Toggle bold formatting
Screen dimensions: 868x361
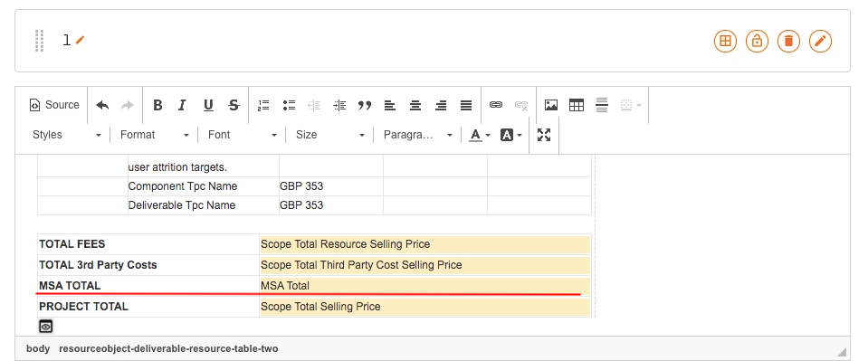(x=157, y=105)
